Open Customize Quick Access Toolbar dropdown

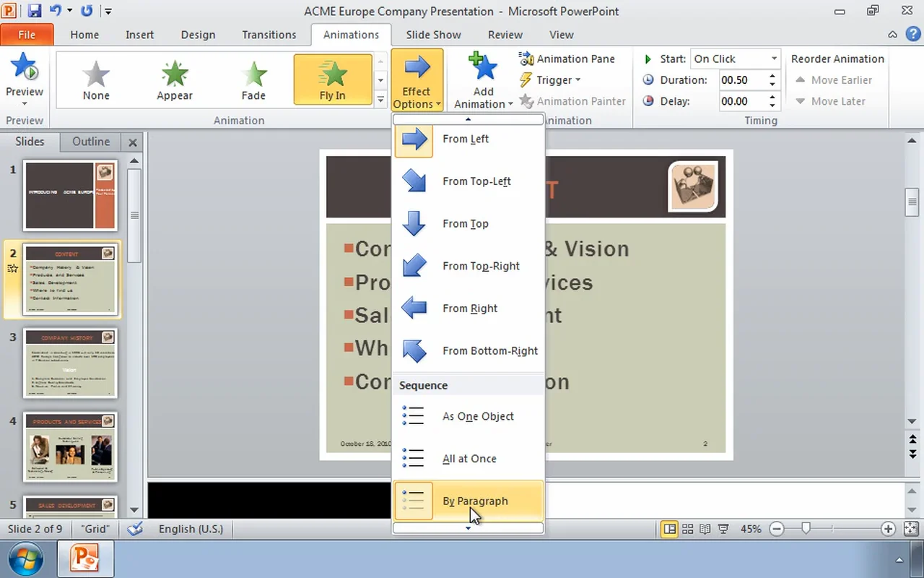point(108,12)
